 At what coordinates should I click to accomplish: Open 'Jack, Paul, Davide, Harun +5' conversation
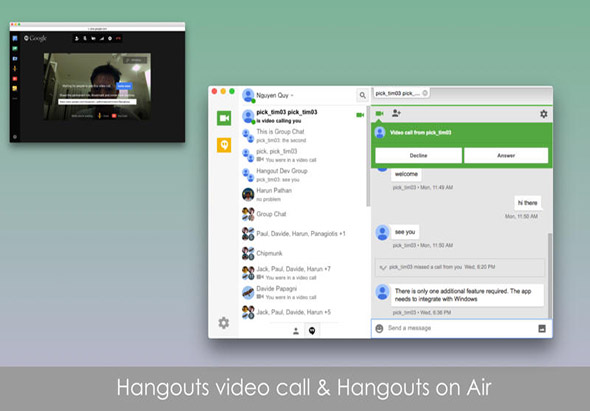303,312
